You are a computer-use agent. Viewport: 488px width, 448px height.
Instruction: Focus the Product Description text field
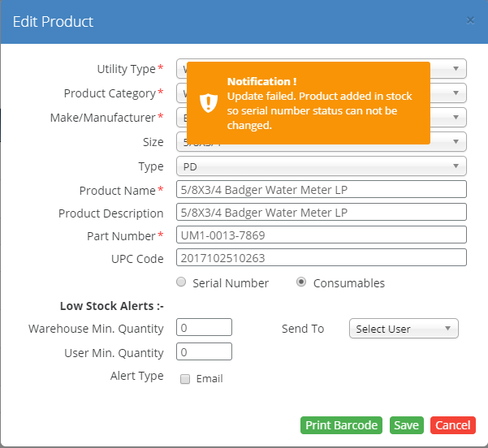pyautogui.click(x=321, y=213)
